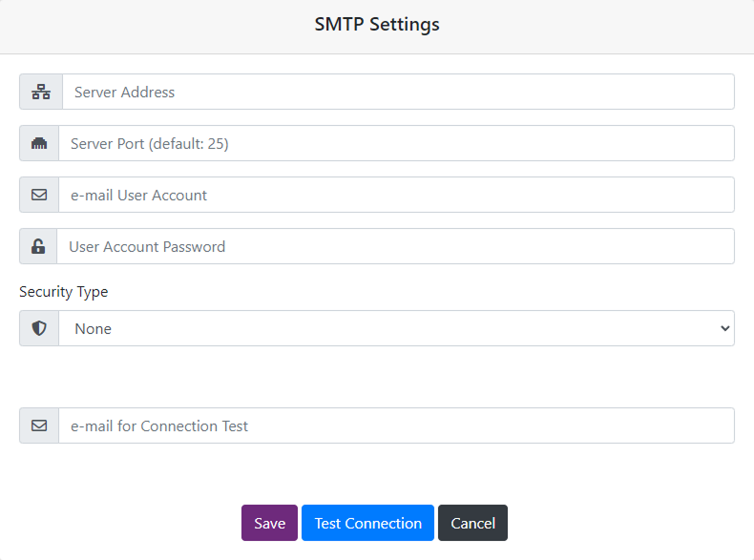Save the SMTP settings
The height and width of the screenshot is (560, 754).
pos(269,523)
